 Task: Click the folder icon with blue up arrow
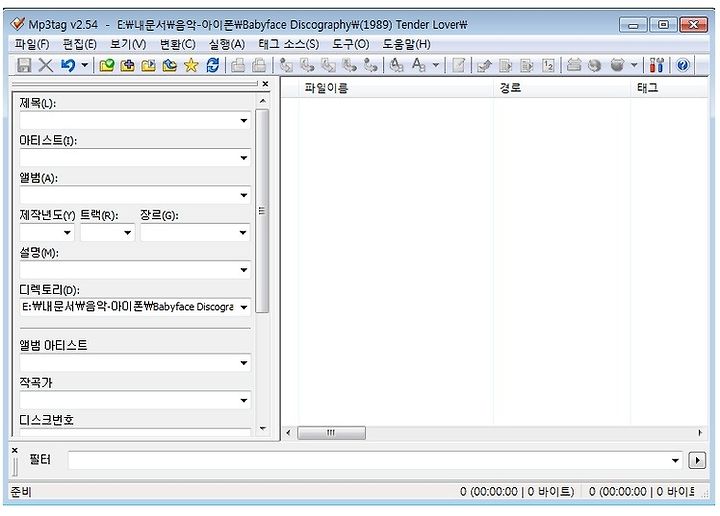pos(169,65)
